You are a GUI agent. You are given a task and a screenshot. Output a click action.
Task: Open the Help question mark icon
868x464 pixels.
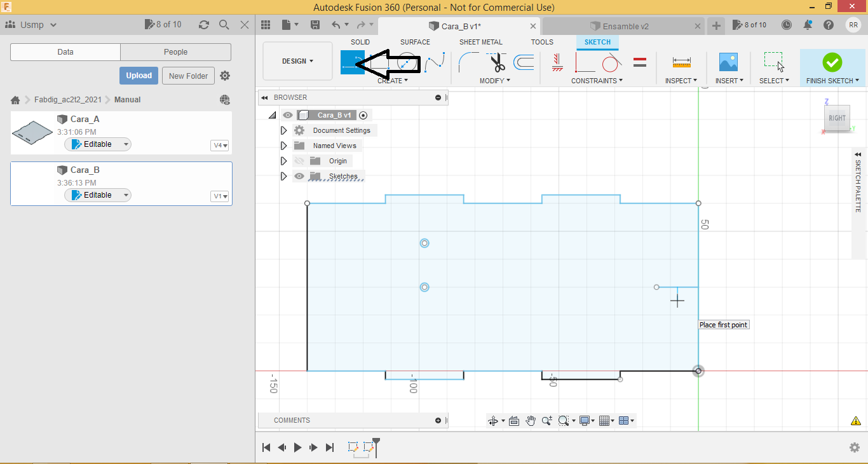click(x=829, y=25)
